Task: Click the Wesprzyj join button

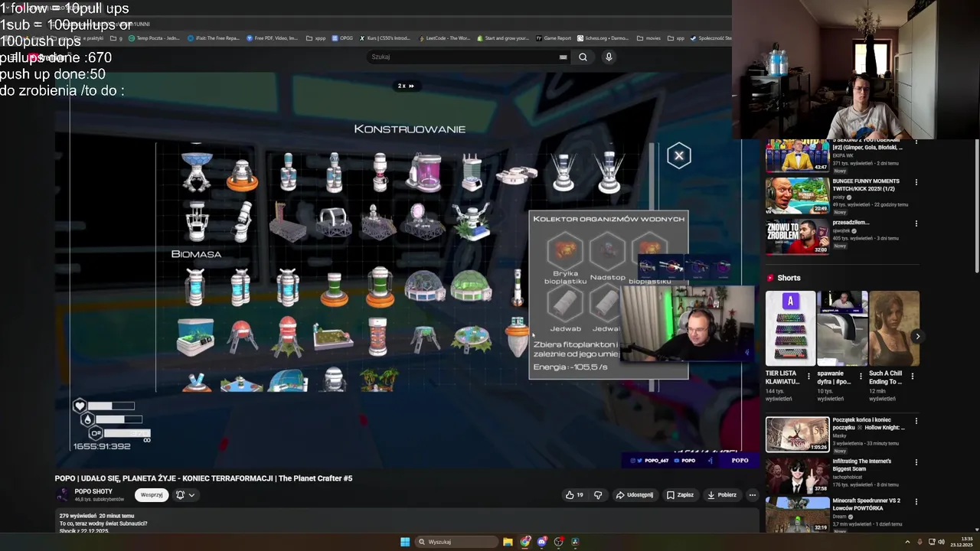Action: tap(152, 495)
